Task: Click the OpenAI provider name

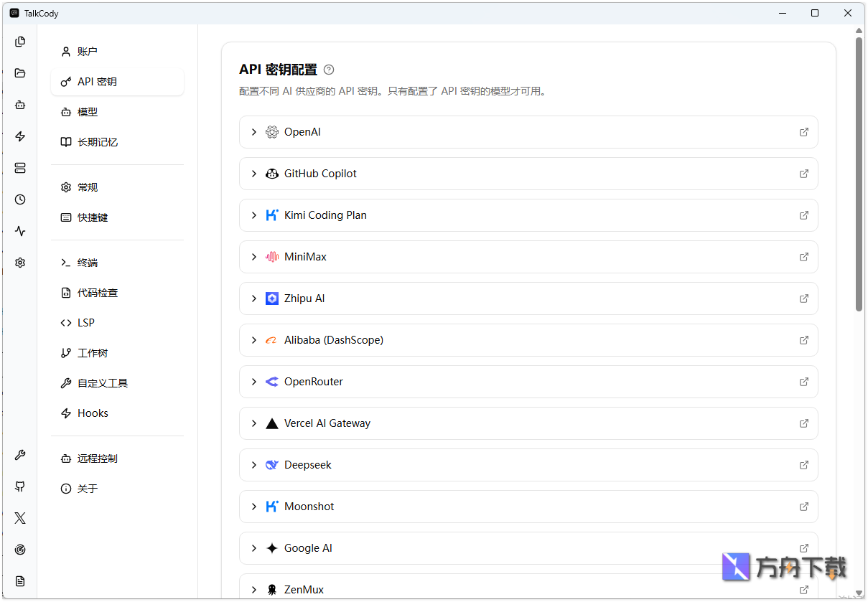Action: [x=302, y=132]
